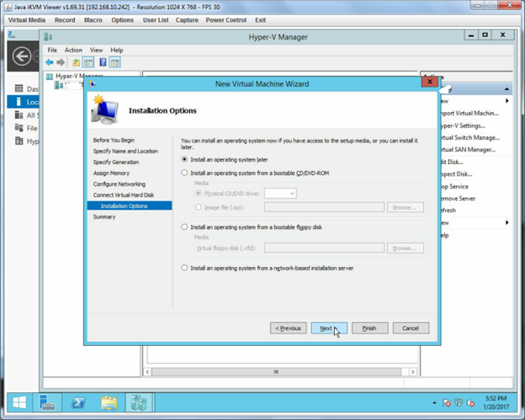Click the Finish button in wizard

[370, 328]
